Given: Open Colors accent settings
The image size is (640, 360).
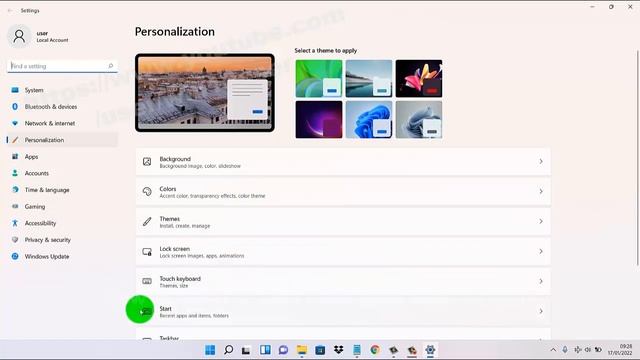Looking at the screenshot, I should 343,191.
